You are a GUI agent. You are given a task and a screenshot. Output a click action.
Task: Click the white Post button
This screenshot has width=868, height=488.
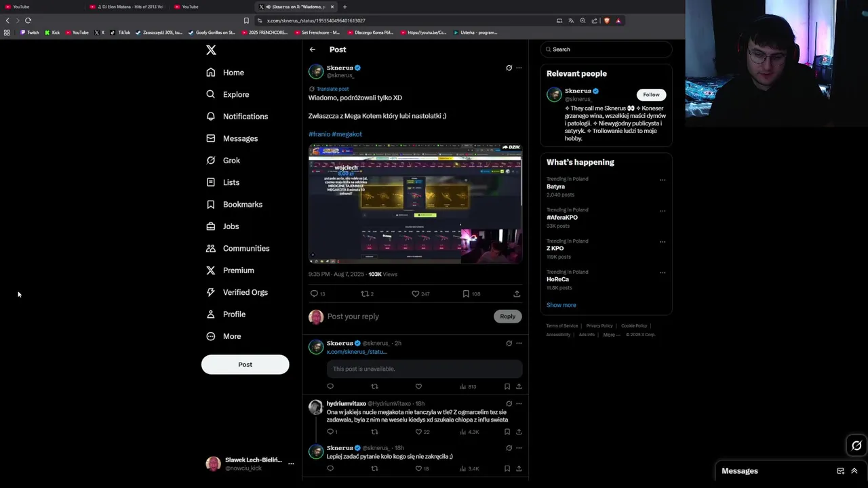245,365
